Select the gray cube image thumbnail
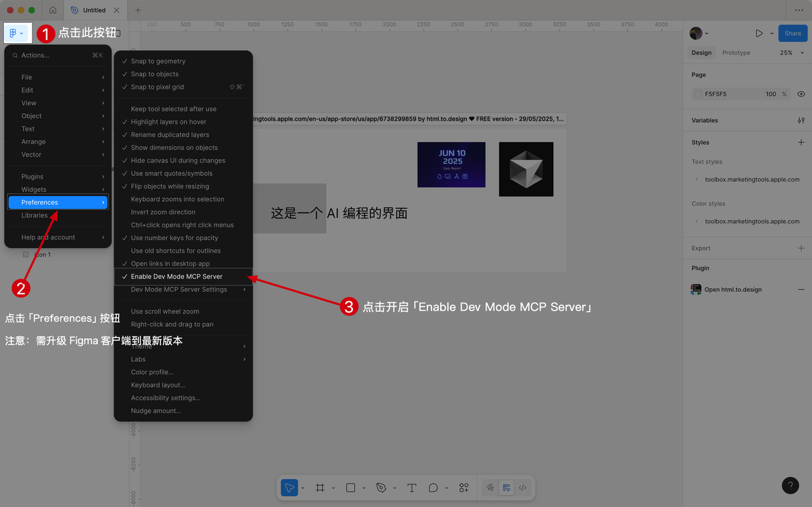Image resolution: width=812 pixels, height=507 pixels. (x=526, y=169)
